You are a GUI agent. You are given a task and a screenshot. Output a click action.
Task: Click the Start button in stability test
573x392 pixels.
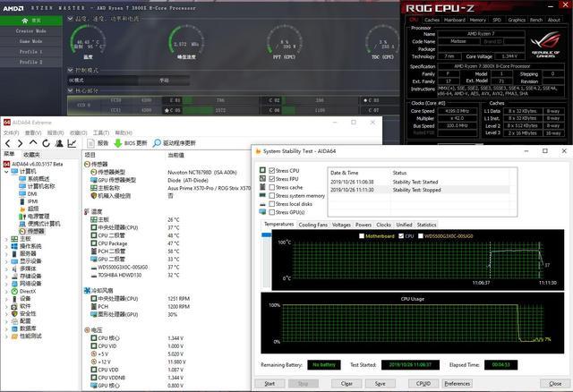coord(269,383)
